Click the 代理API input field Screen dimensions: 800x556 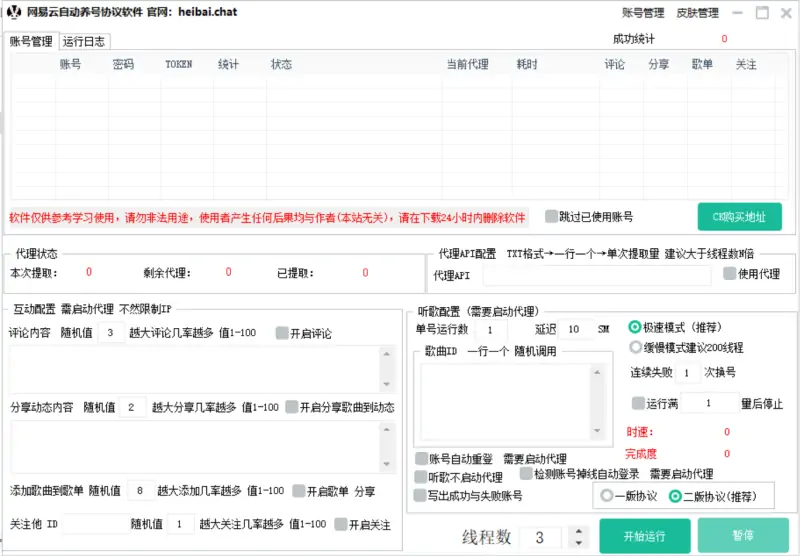click(597, 276)
